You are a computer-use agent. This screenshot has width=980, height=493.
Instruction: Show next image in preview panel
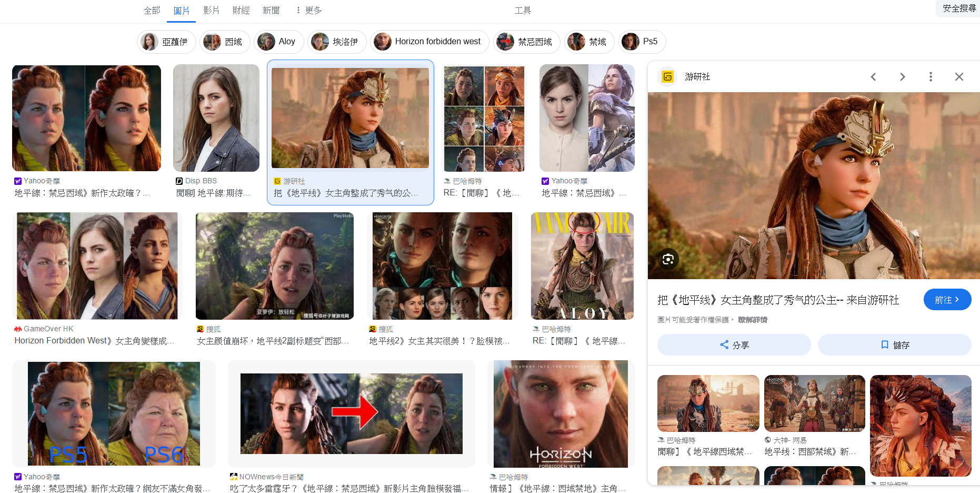902,77
